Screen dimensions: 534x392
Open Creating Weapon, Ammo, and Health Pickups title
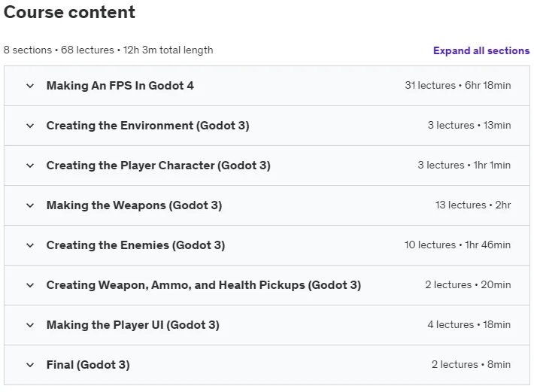coord(204,285)
